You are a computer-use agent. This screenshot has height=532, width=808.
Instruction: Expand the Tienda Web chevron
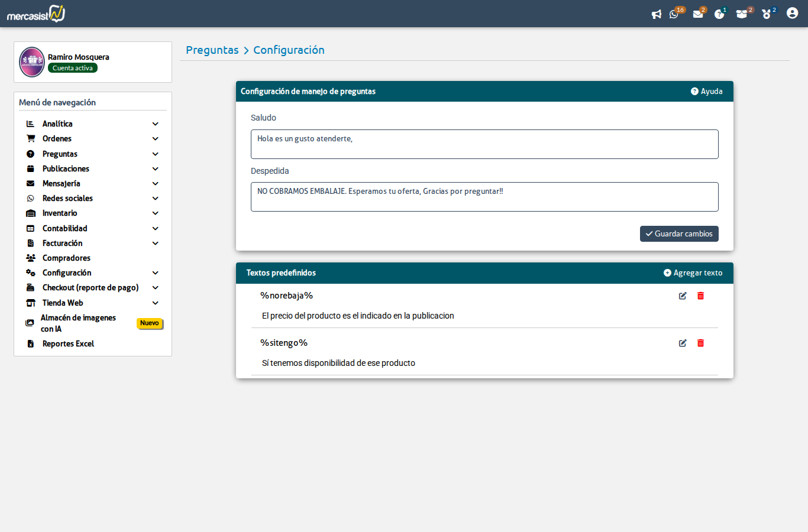coord(155,303)
